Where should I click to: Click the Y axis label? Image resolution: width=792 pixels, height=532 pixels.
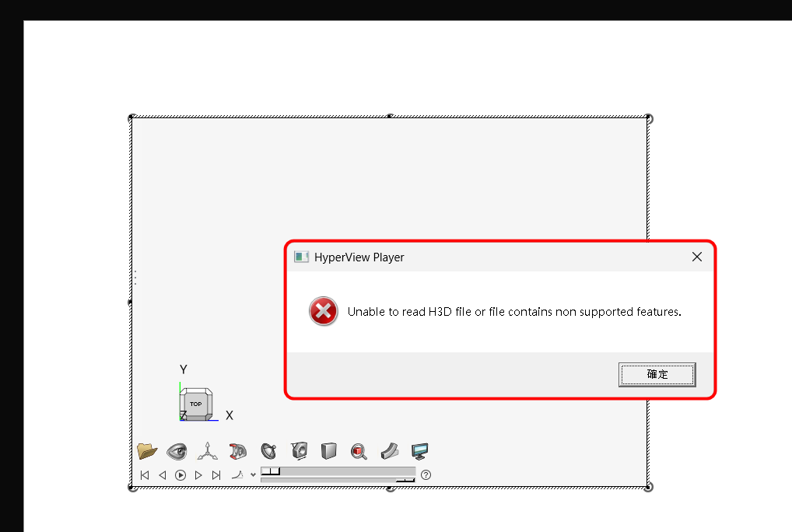click(184, 369)
